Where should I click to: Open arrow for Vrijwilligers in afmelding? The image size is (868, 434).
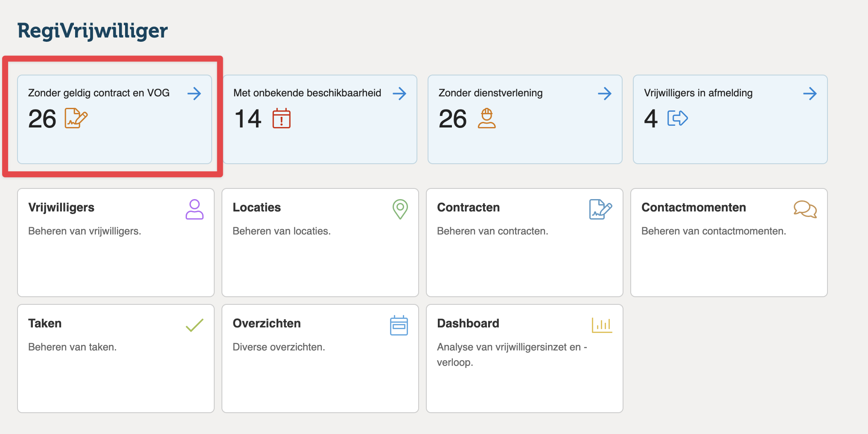tap(810, 93)
